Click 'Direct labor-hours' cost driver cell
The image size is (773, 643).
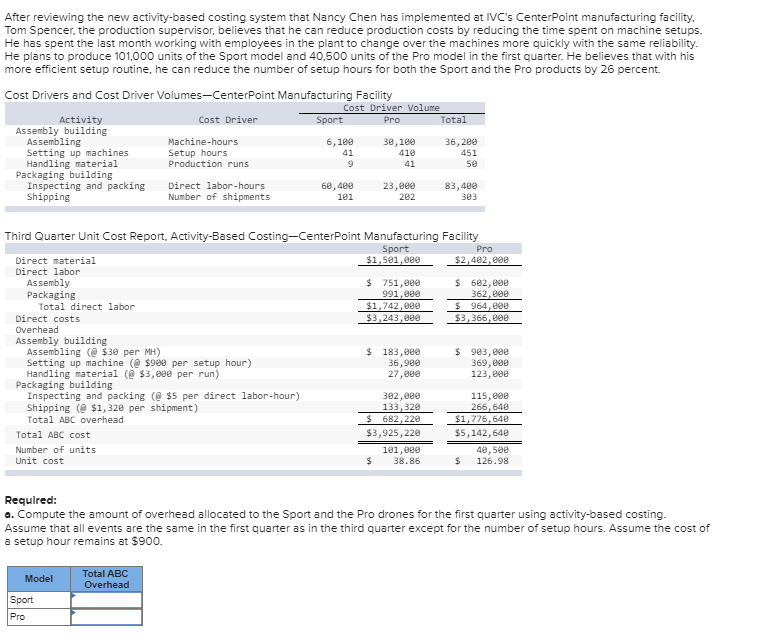216,186
